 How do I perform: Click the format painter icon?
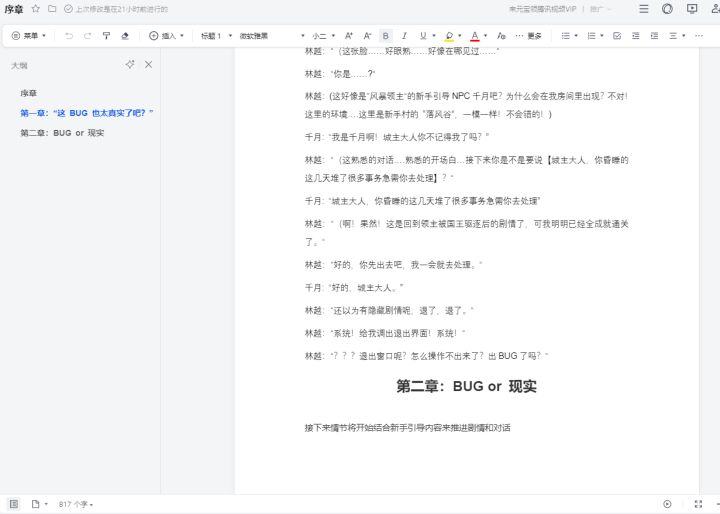106,36
